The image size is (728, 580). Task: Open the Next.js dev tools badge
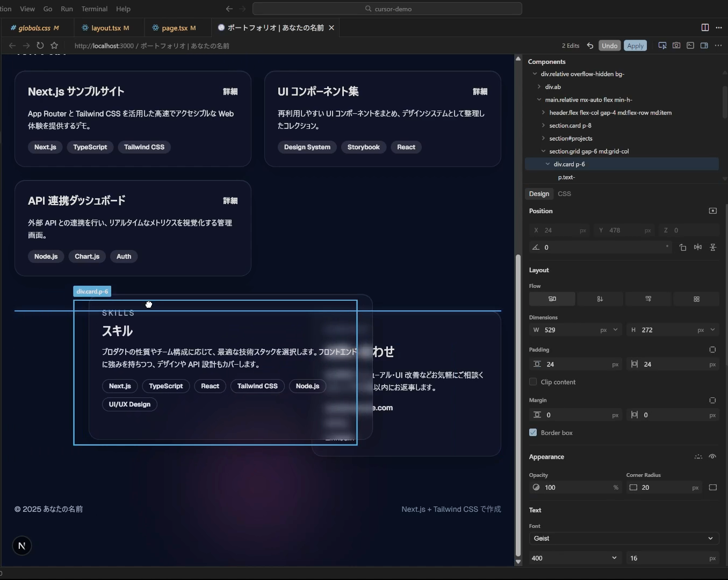point(22,546)
